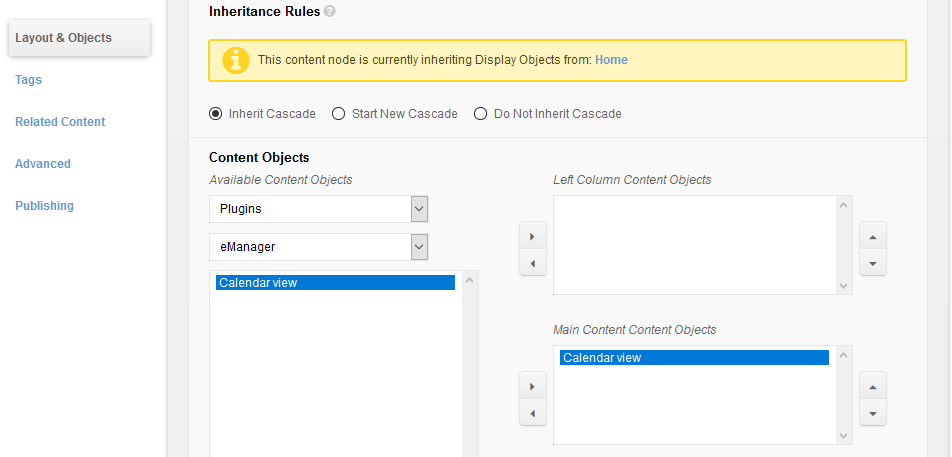Select Calendar view in Main Content Objects
The width and height of the screenshot is (952, 457).
(694, 357)
